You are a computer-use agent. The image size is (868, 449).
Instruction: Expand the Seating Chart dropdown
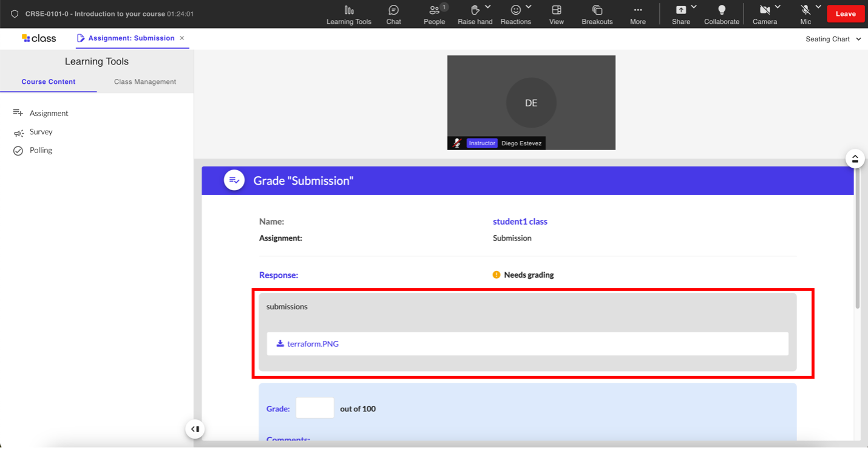pyautogui.click(x=833, y=39)
